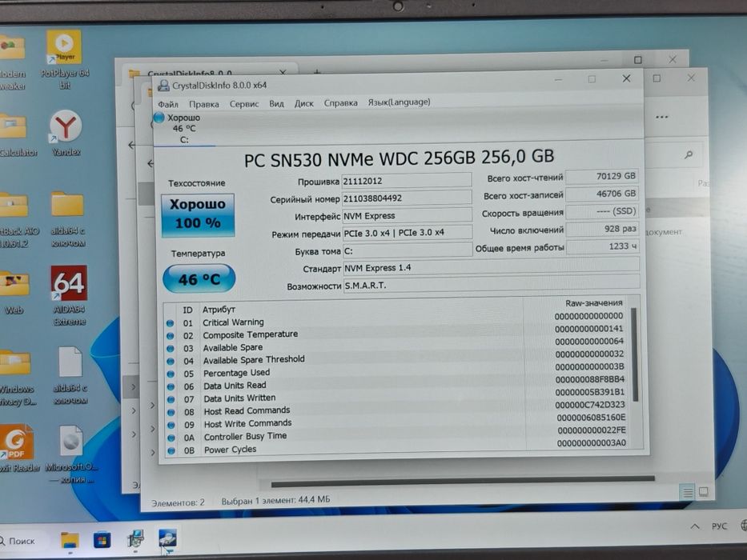Open File Explorer from the taskbar

tap(70, 539)
